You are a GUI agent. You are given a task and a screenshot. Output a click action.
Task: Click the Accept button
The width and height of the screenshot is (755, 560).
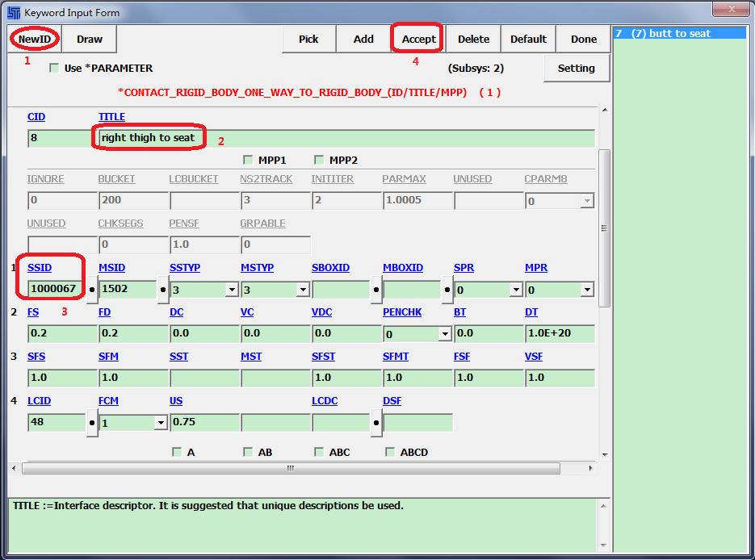pos(418,39)
